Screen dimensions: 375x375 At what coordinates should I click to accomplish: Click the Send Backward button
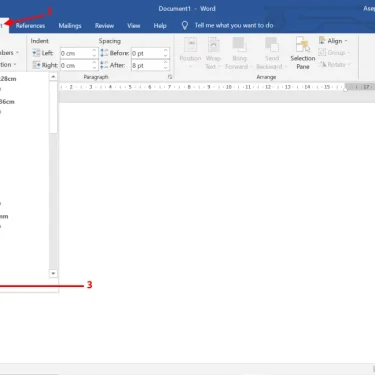pos(271,53)
